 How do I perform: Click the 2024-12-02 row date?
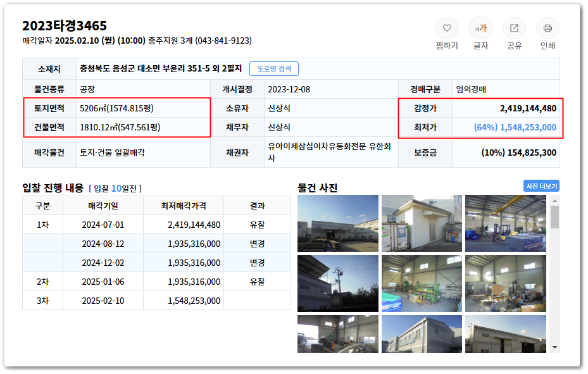click(x=103, y=263)
